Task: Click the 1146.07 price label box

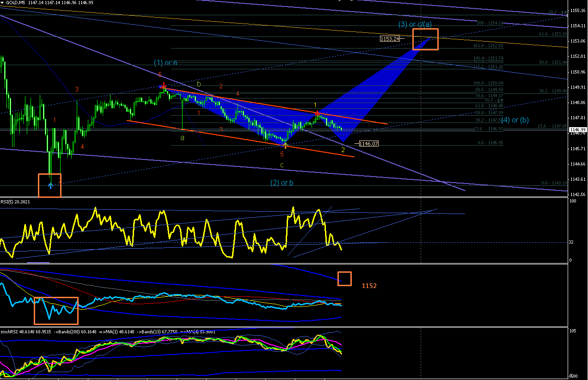Action: tap(369, 144)
